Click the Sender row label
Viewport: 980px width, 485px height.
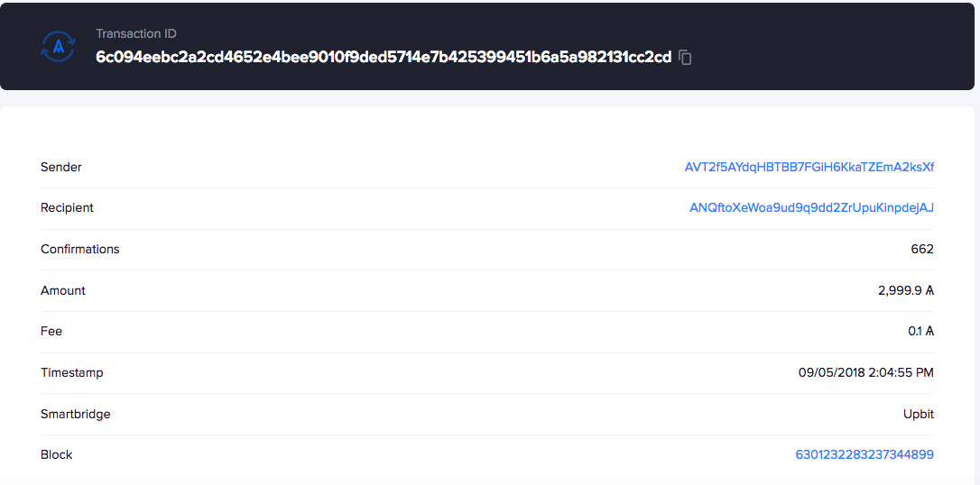pyautogui.click(x=61, y=168)
